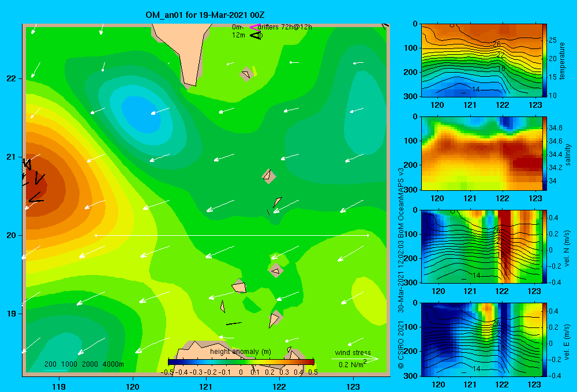The image size is (577, 392).
Task: Click the 'wind stress' label
Action: click(353, 352)
